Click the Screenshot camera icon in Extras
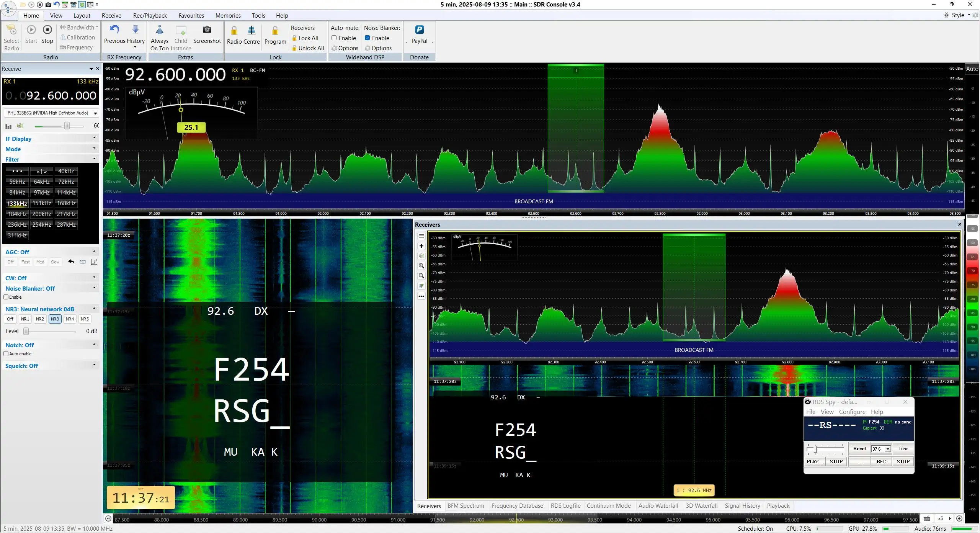Viewport: 980px width, 533px height. (x=207, y=30)
